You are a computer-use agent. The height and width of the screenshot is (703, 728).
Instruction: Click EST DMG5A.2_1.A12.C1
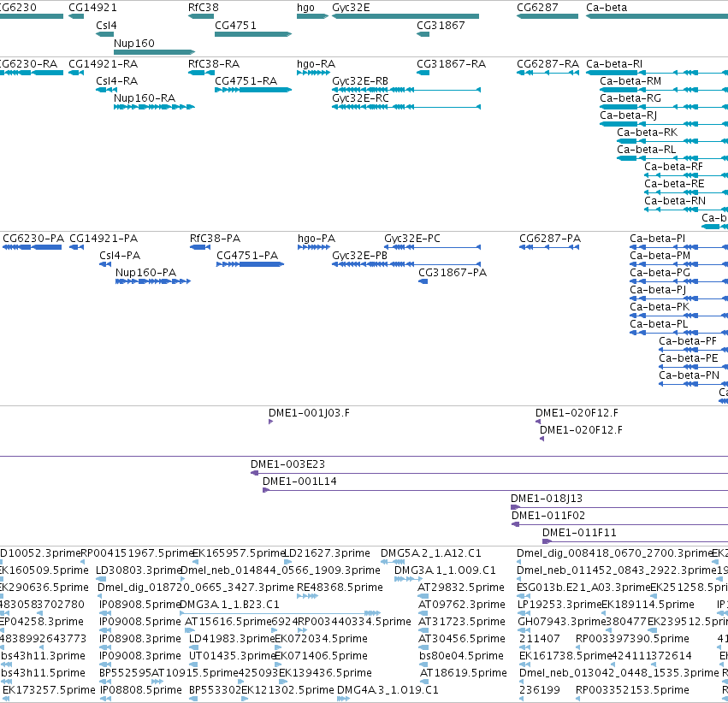(x=393, y=562)
